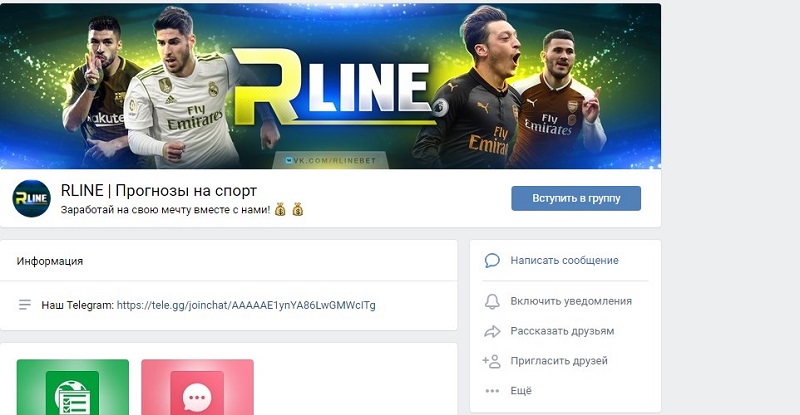Select Рассказать друзьям

click(x=562, y=331)
